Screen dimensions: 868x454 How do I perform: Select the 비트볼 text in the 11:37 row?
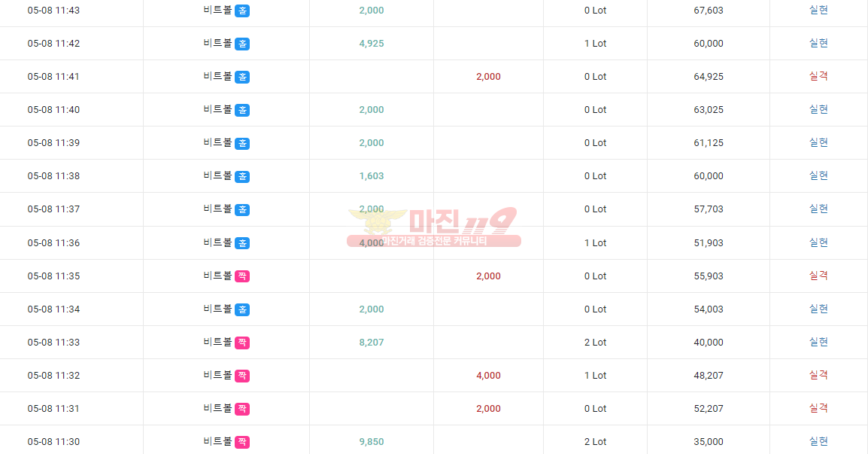[x=217, y=209]
